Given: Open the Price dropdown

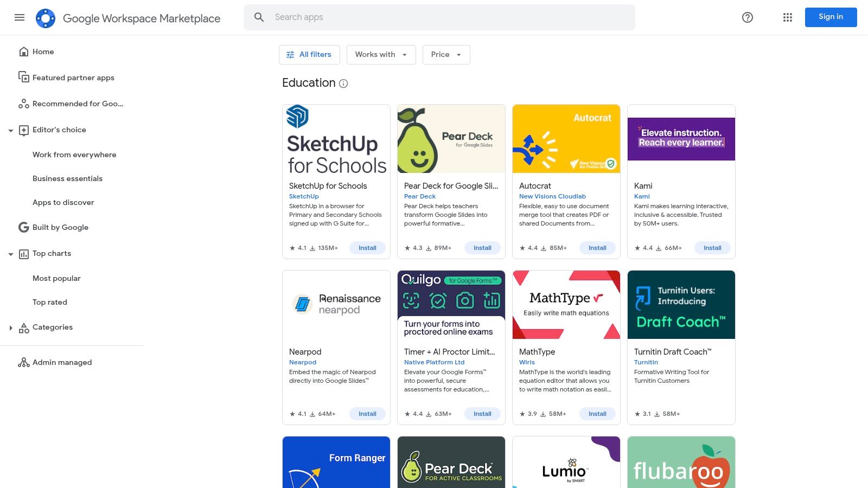Looking at the screenshot, I should (446, 54).
